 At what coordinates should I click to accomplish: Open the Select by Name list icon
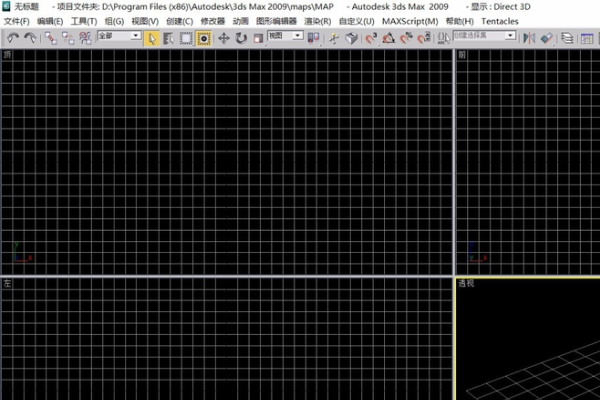[x=168, y=38]
